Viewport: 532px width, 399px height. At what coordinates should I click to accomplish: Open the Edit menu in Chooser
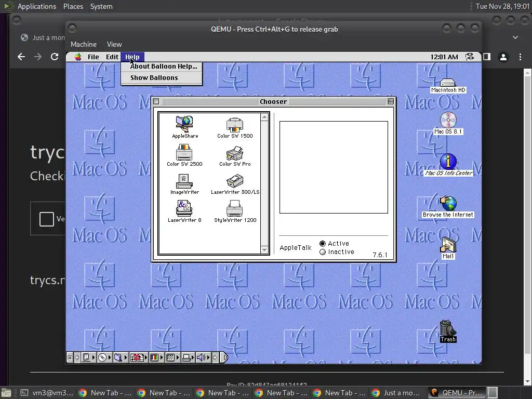[x=112, y=57]
